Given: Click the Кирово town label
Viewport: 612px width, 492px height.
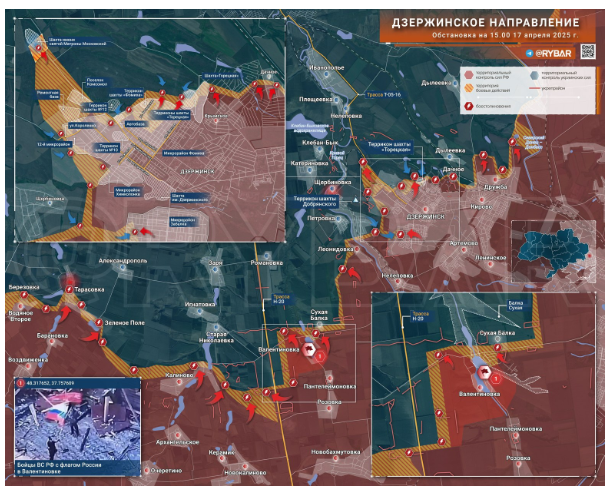Looking at the screenshot, I should pyautogui.click(x=481, y=207).
